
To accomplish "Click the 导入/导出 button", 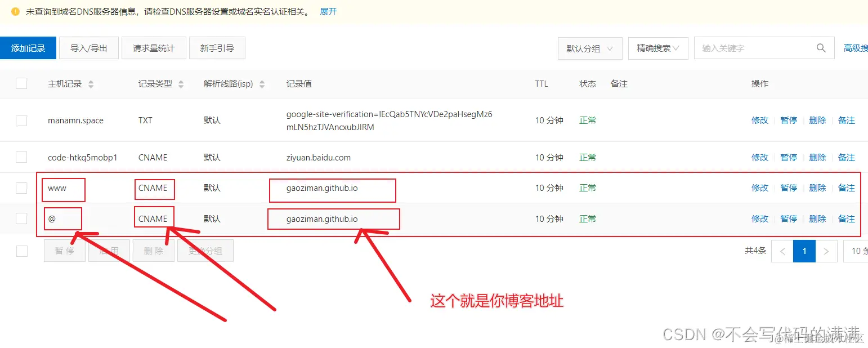I will point(89,48).
